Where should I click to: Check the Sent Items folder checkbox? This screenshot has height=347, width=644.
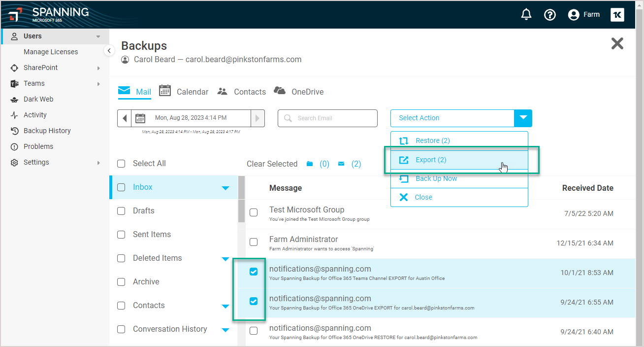click(121, 235)
